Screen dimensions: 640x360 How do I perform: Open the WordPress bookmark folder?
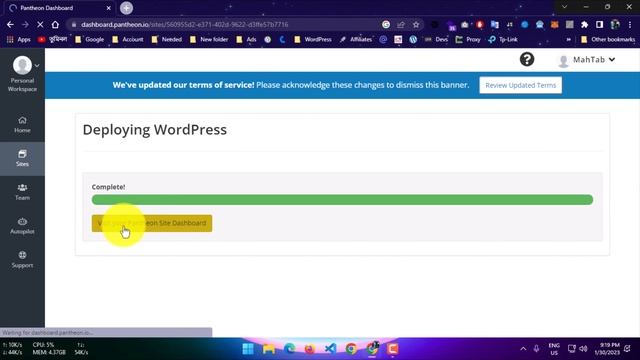tap(313, 40)
